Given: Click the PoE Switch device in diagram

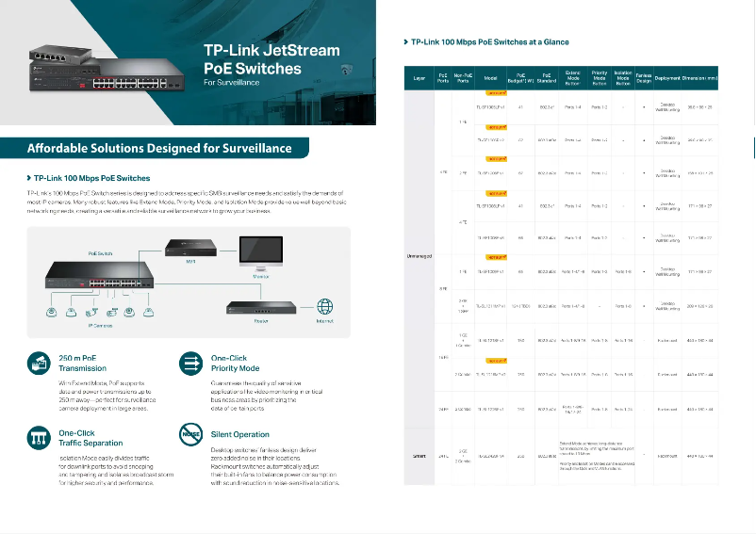Looking at the screenshot, I should tap(99, 275).
